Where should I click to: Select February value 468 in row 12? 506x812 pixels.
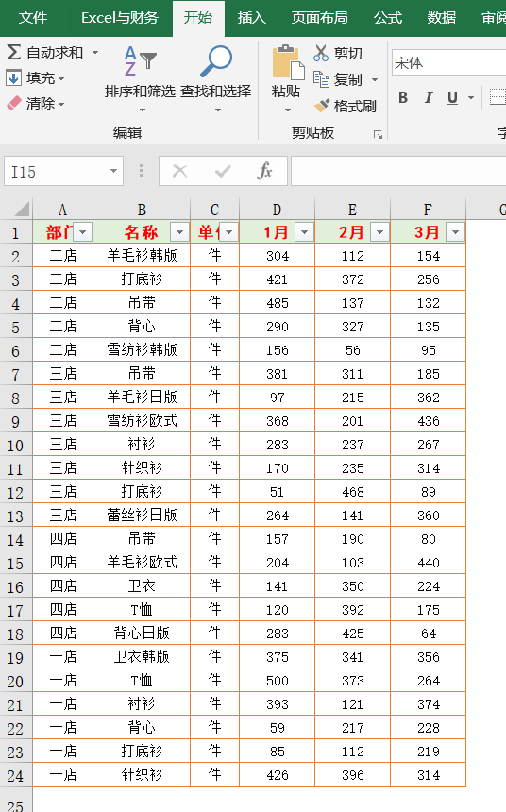(353, 491)
